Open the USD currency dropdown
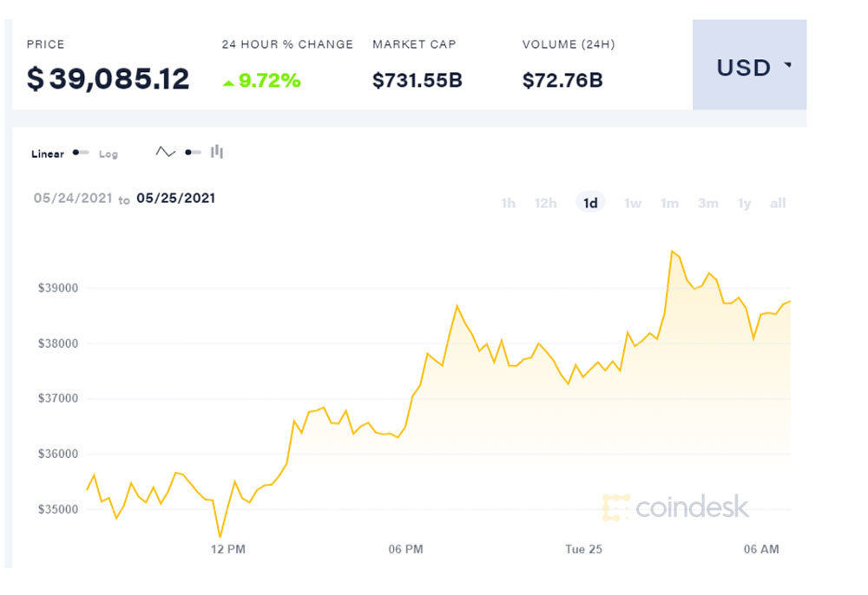868x595 pixels. [750, 68]
